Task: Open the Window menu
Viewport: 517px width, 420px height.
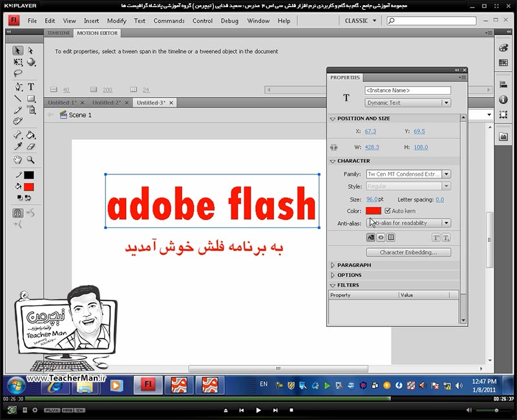Action: [258, 21]
